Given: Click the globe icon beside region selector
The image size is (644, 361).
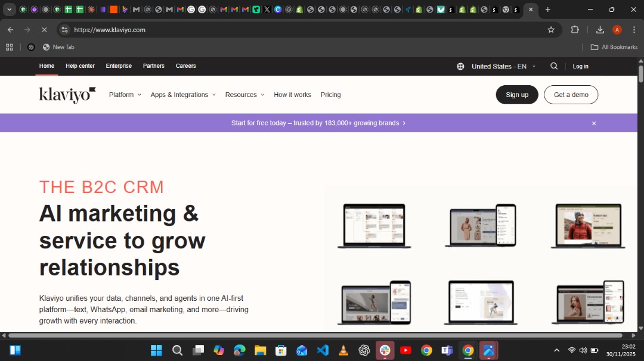Looking at the screenshot, I should coord(460,67).
